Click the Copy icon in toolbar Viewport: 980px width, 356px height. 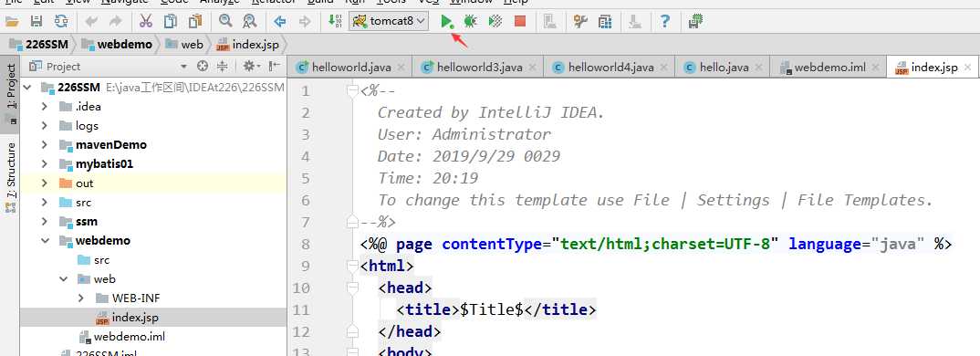click(170, 22)
